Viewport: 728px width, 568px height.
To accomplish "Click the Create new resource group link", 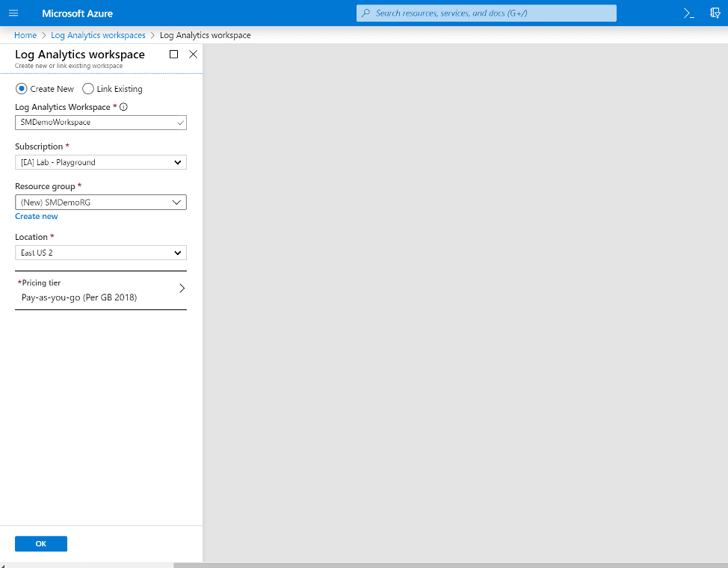I will 36,216.
